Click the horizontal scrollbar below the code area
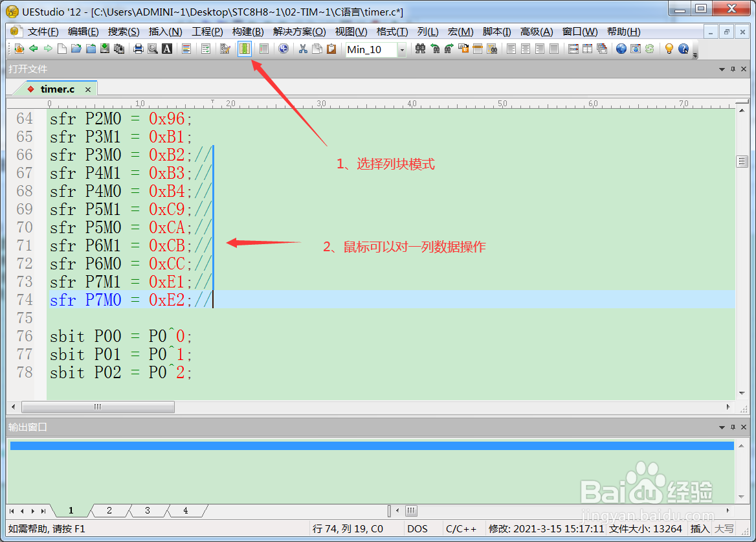Viewport: 756px width, 542px height. point(97,407)
